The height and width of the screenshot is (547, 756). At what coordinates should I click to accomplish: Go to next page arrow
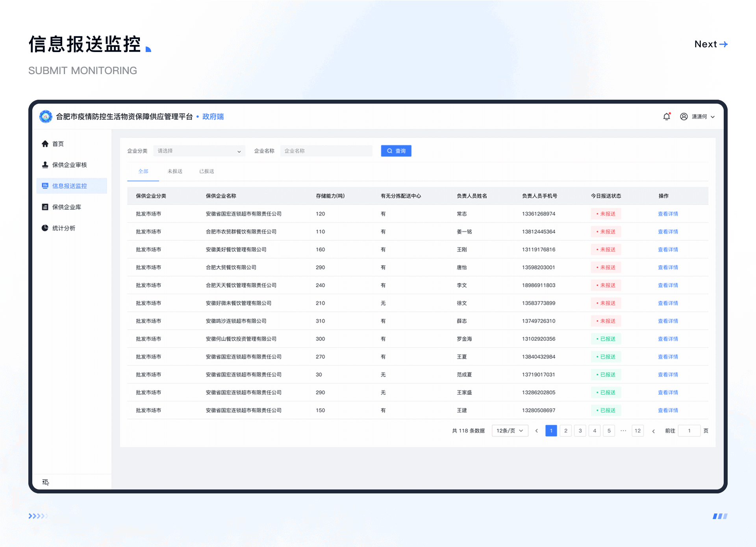pos(653,431)
